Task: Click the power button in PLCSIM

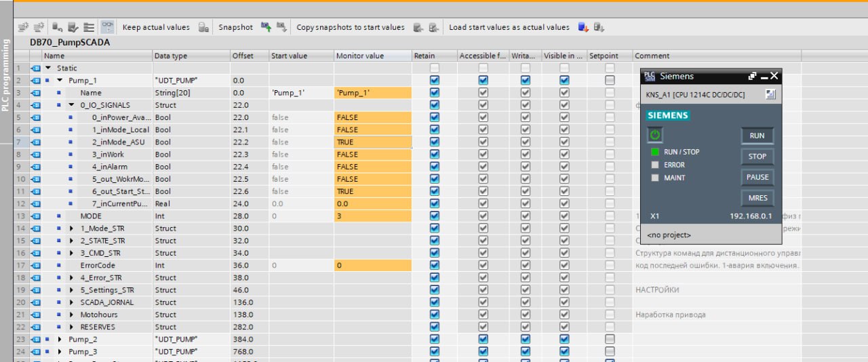Action: [655, 135]
